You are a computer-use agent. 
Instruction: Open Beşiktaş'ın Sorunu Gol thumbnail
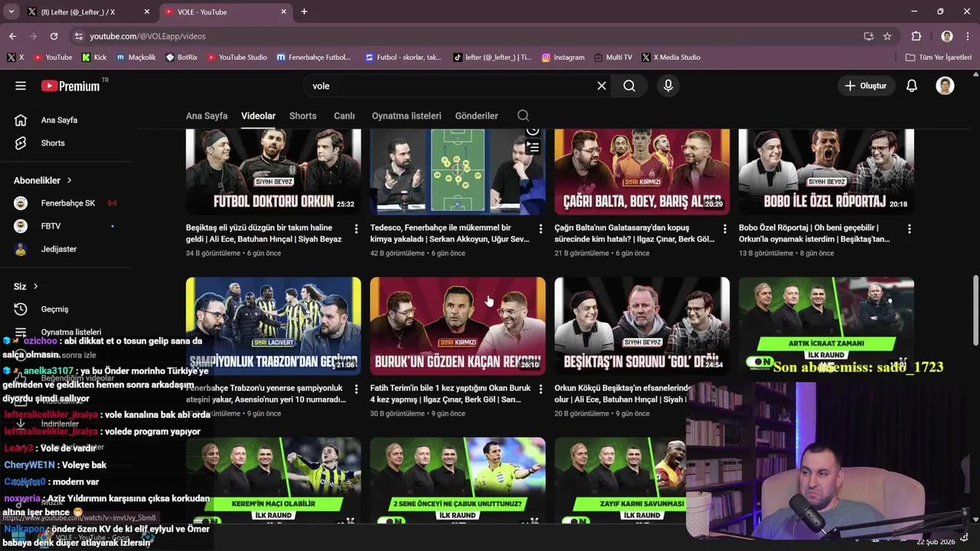click(642, 326)
